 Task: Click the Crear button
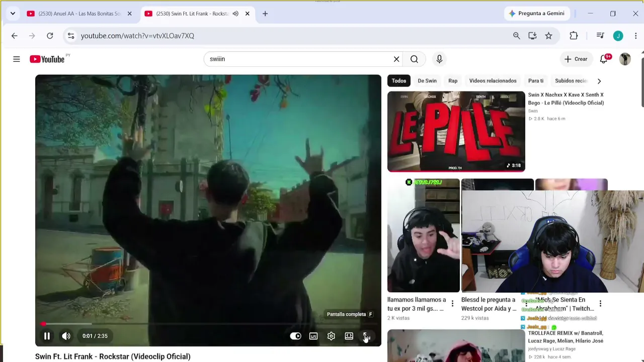coord(576,59)
